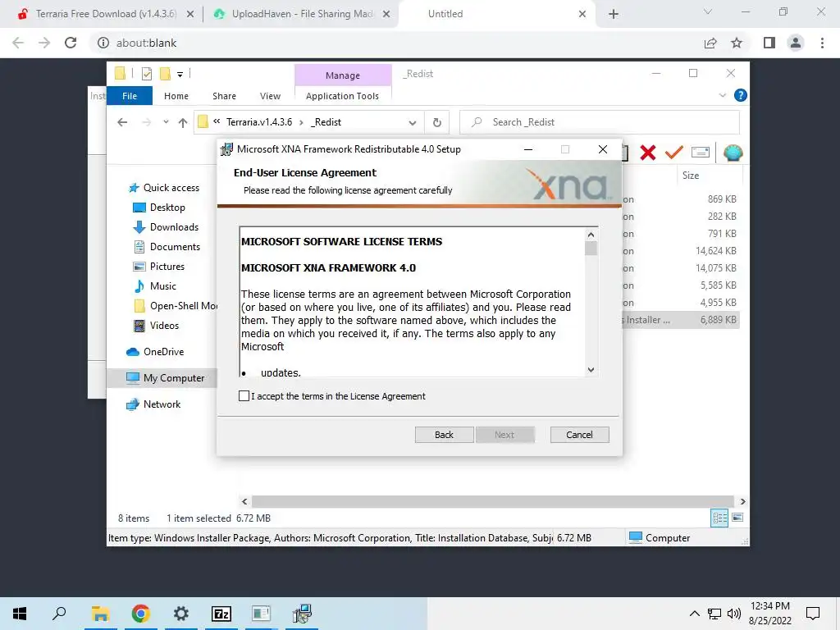This screenshot has width=840, height=630.
Task: Click the browser share icon
Action: tap(710, 43)
